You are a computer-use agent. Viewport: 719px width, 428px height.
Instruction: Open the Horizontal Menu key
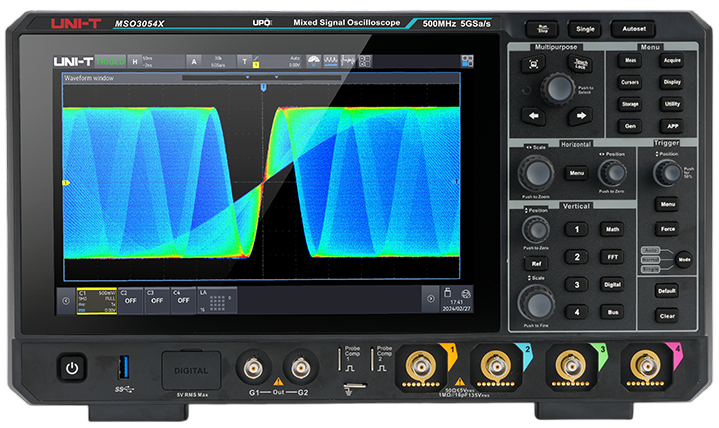[576, 173]
